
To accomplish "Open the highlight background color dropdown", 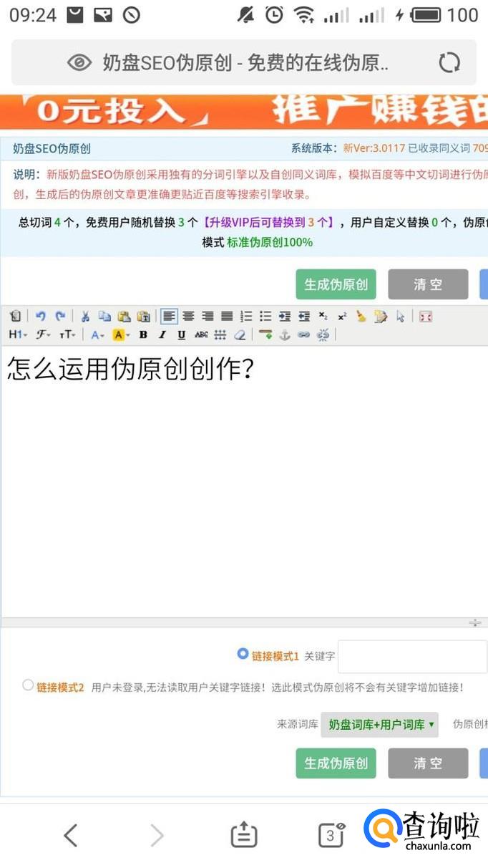I will pyautogui.click(x=122, y=334).
